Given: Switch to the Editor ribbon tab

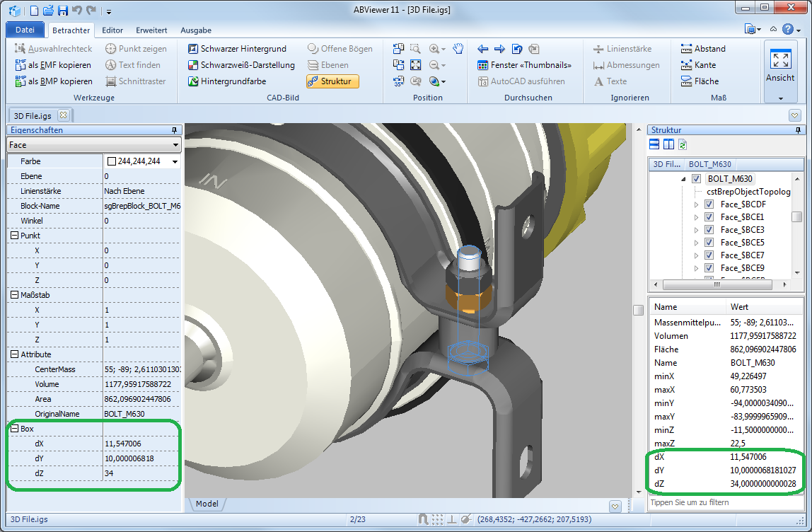Looking at the screenshot, I should point(112,30).
